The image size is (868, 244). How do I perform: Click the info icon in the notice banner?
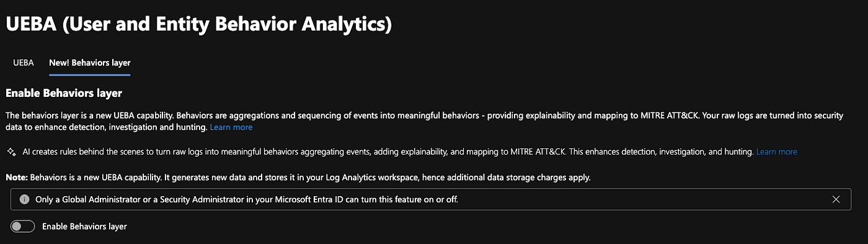tap(24, 199)
